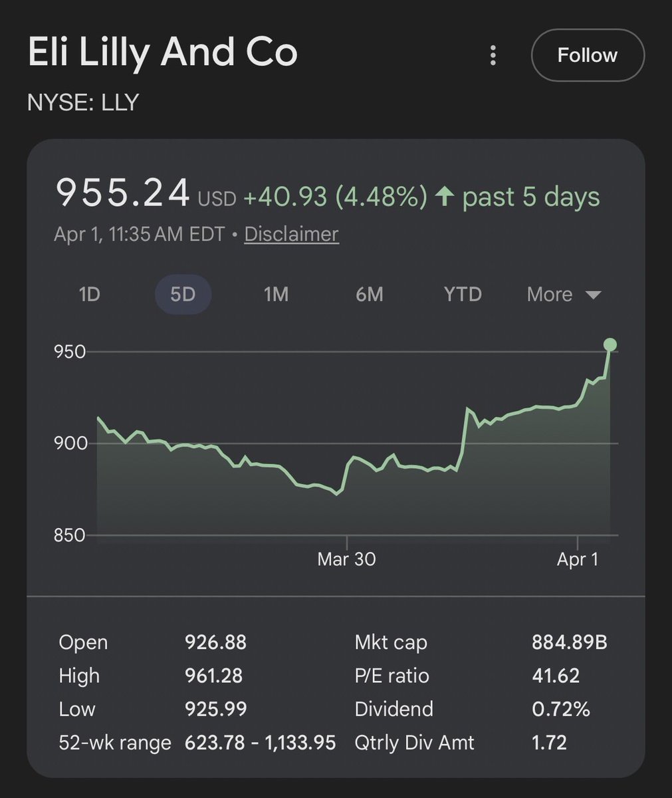Click the Mkt cap value 884.89B

pyautogui.click(x=569, y=642)
